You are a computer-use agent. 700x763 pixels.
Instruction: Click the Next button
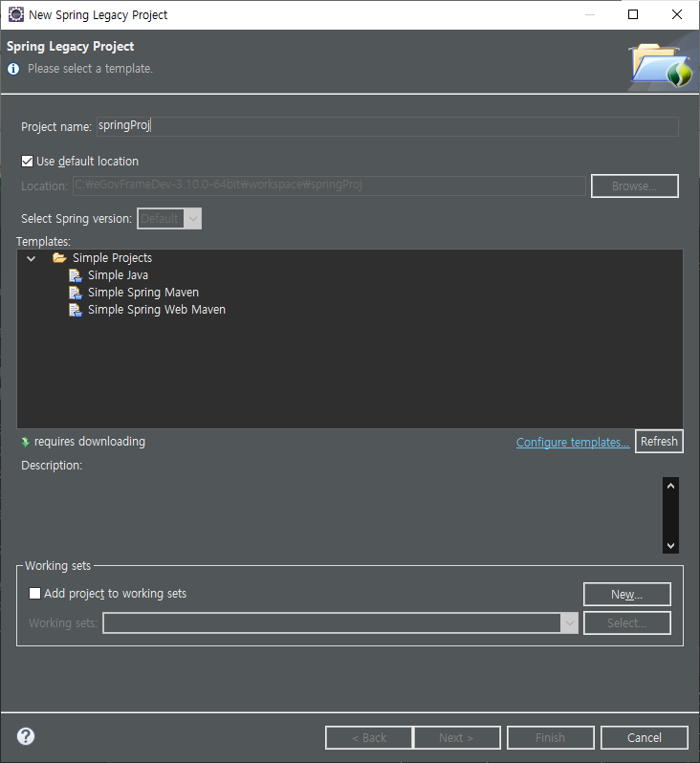tap(456, 738)
